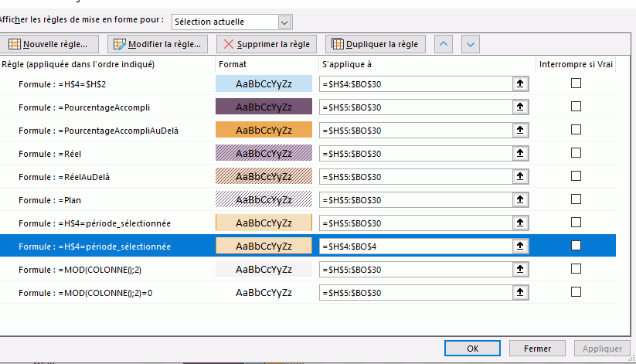Toggle Interrompre si Vrai checkbox on the highlighted rule
This screenshot has width=636, height=364.
576,246
